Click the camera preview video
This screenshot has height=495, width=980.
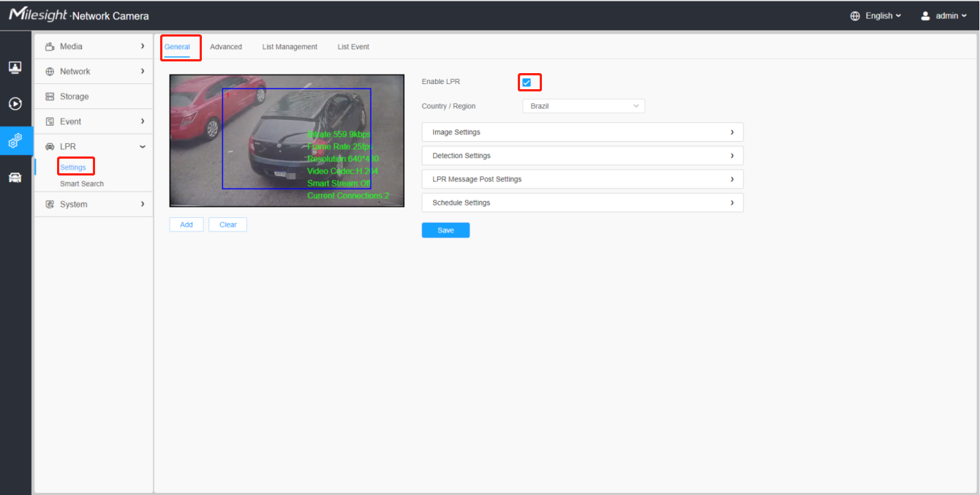coord(287,140)
